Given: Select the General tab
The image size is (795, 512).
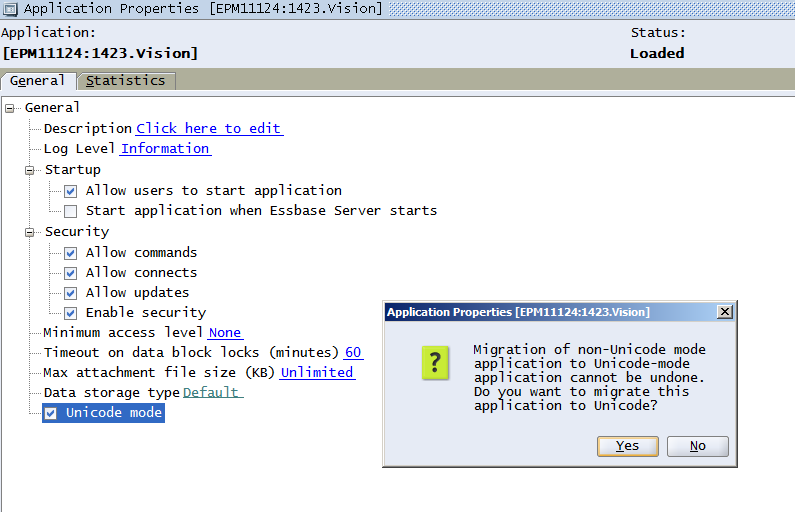Looking at the screenshot, I should coord(38,81).
